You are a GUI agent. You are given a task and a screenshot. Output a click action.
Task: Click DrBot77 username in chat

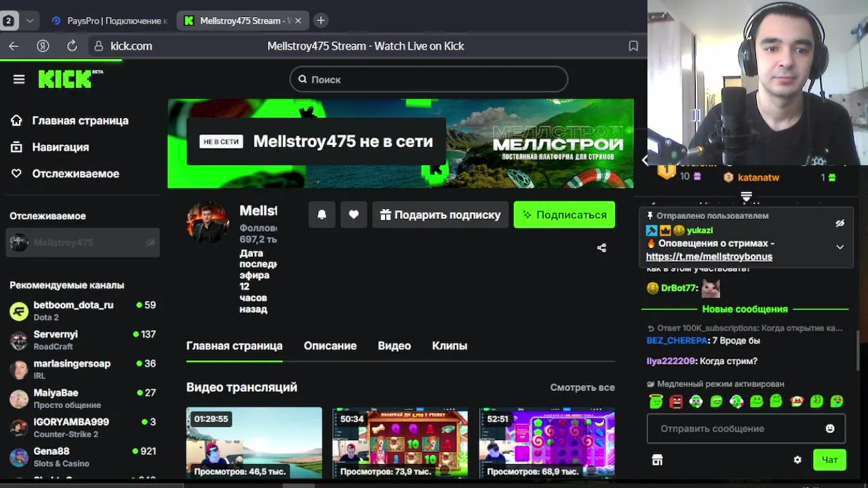coord(679,288)
